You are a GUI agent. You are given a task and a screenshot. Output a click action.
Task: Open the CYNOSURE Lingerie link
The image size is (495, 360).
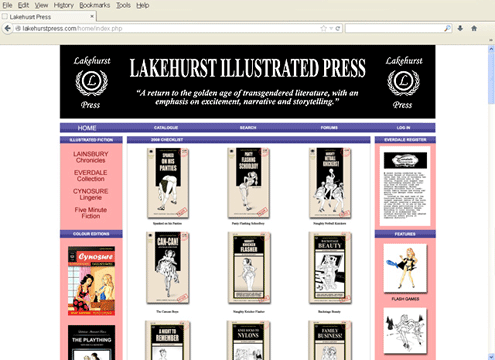pos(91,194)
